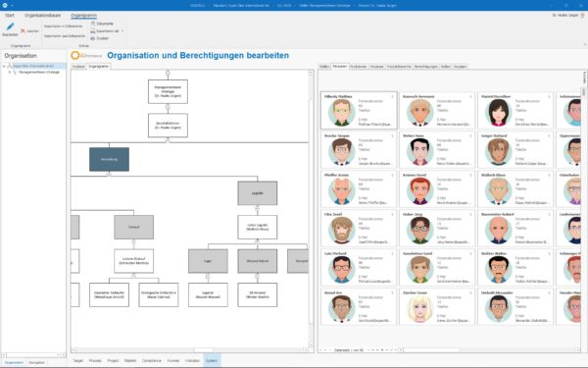Viewport: 588px width, 368px height.
Task: Switch to the Organisationsbaum ribbon tab
Action: (42, 16)
